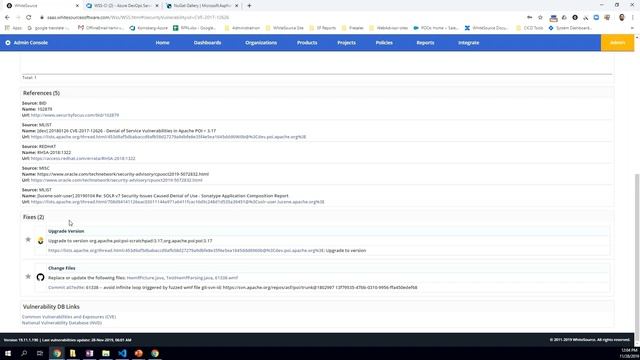Open the lucene solr-user mailing list URL
This screenshot has width=640, height=360.
(178, 202)
